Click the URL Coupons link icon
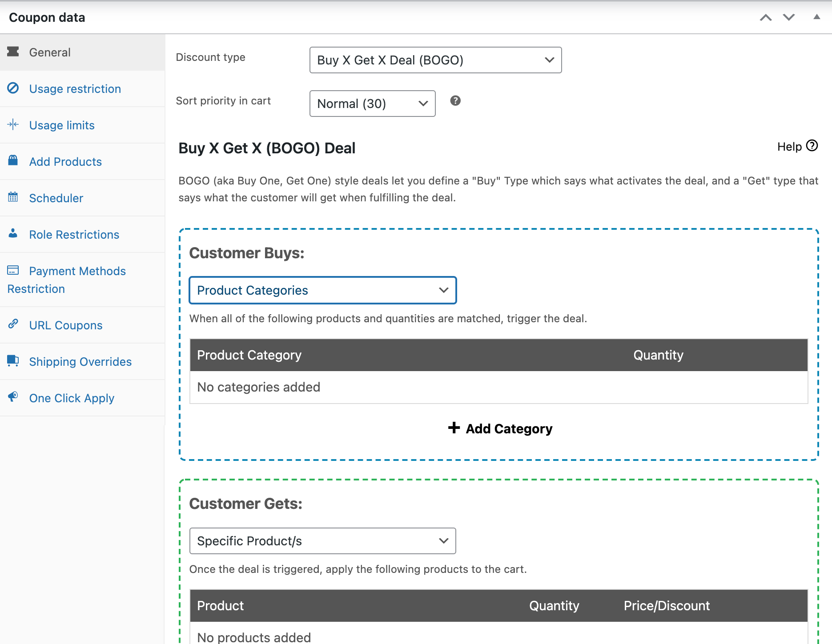 [x=13, y=324]
